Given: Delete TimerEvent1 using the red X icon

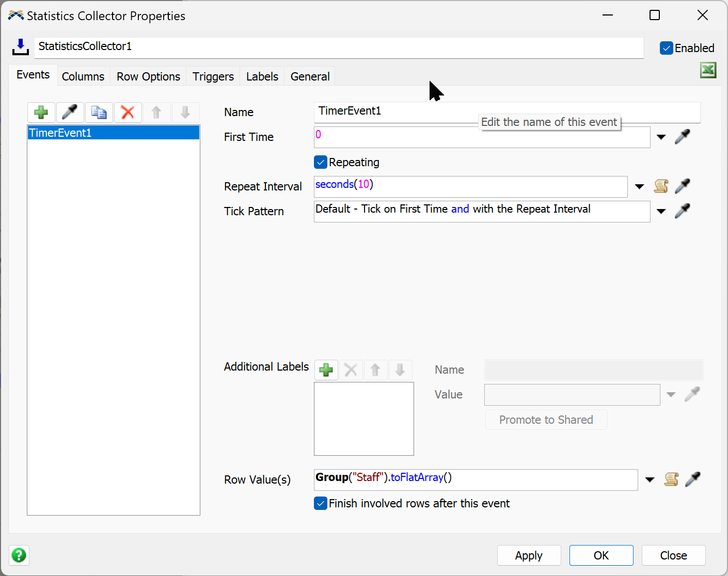Looking at the screenshot, I should click(128, 112).
